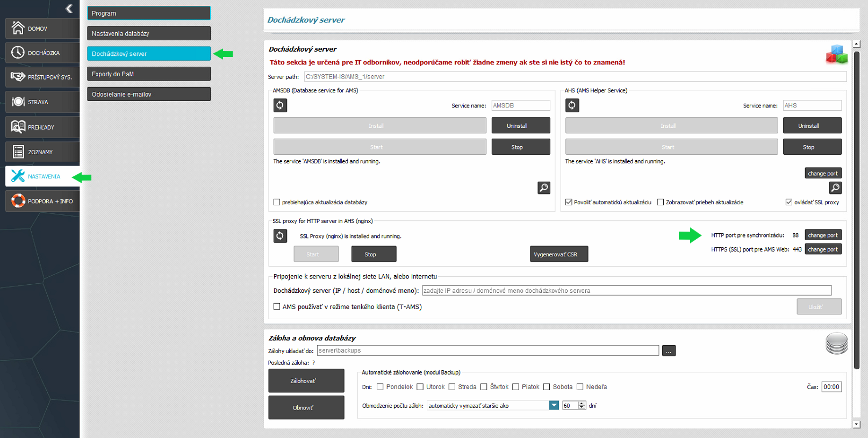Enable AMS thin client mode checkbox
Screen dimensions: 868x438
(x=277, y=306)
